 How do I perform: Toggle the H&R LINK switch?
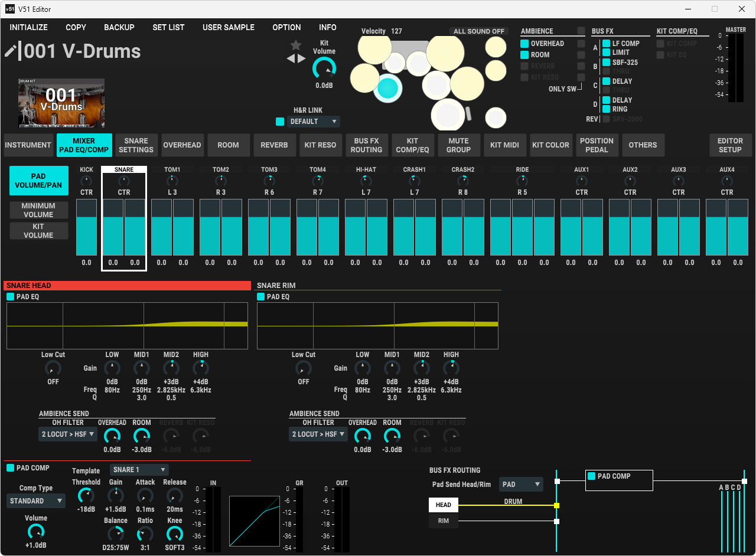tap(280, 122)
